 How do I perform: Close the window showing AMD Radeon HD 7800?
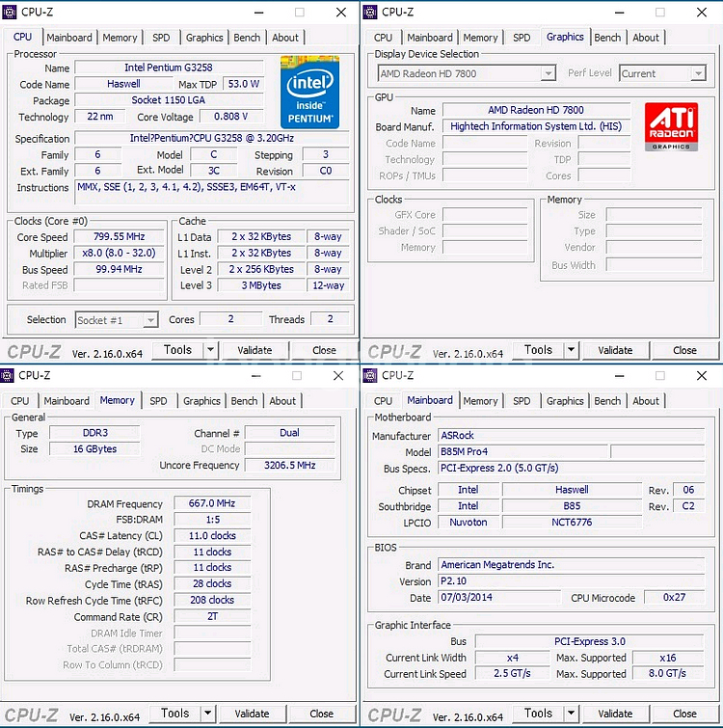click(703, 13)
